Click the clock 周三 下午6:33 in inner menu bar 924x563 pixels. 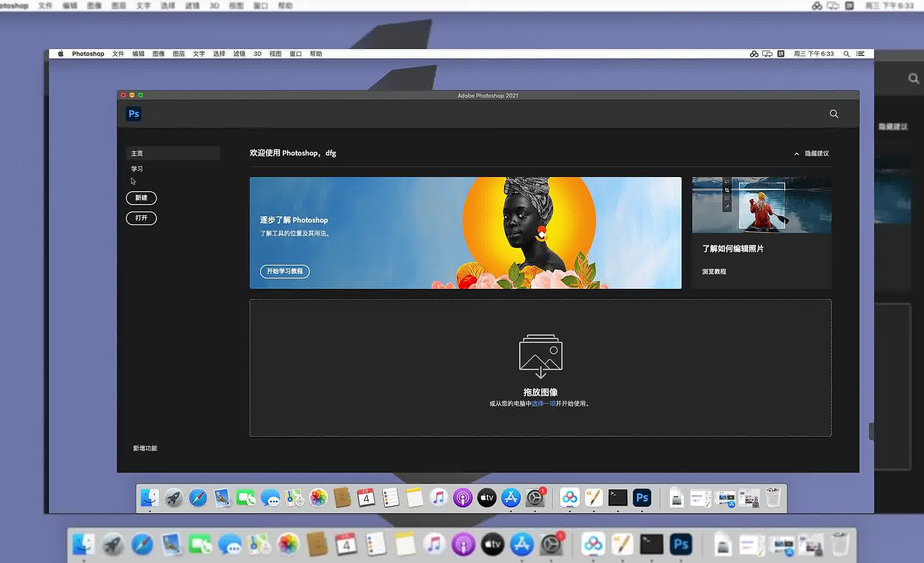pos(814,54)
